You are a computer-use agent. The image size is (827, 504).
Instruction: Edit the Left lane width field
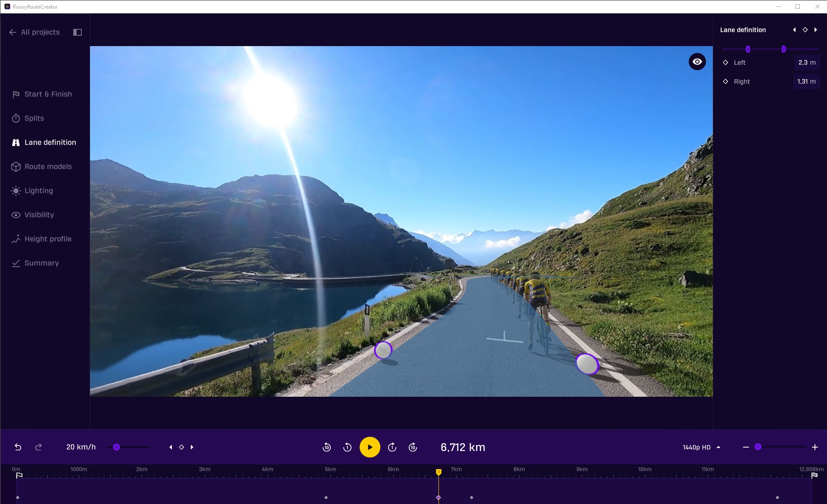pos(806,62)
